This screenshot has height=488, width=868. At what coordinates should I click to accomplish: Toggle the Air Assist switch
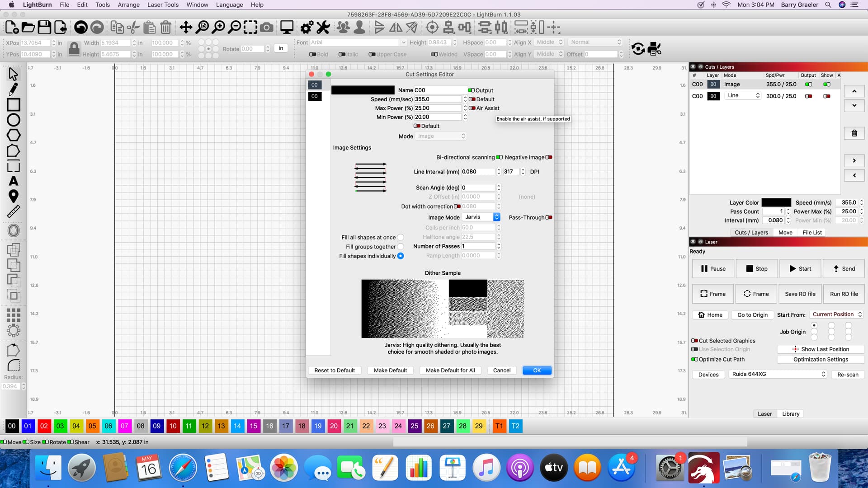tap(472, 108)
